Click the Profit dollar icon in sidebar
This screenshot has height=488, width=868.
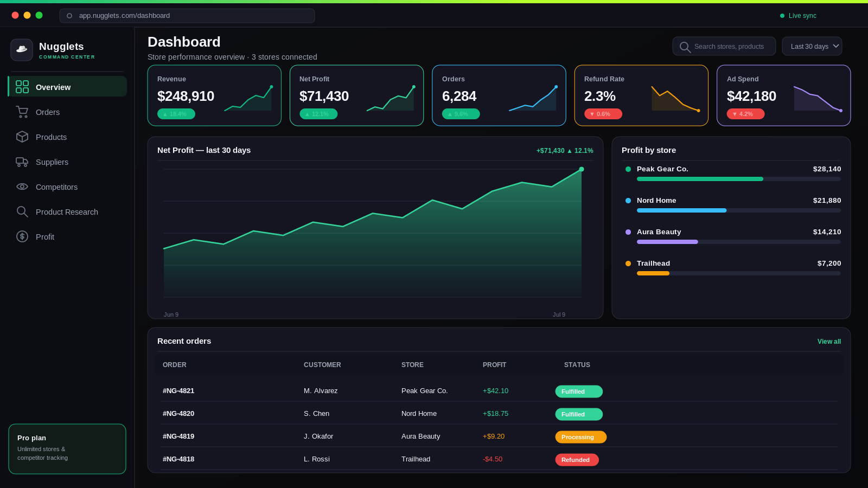22,236
